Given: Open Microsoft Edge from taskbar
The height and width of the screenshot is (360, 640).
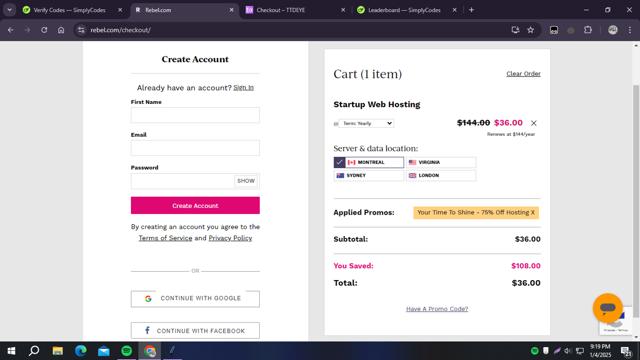Looking at the screenshot, I should (x=80, y=351).
